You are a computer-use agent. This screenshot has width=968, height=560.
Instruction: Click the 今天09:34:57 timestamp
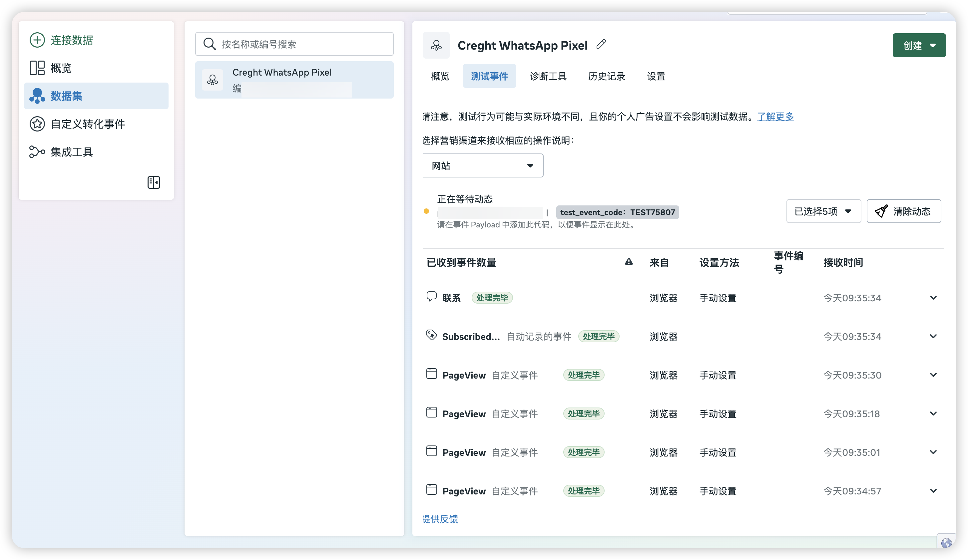coord(852,491)
